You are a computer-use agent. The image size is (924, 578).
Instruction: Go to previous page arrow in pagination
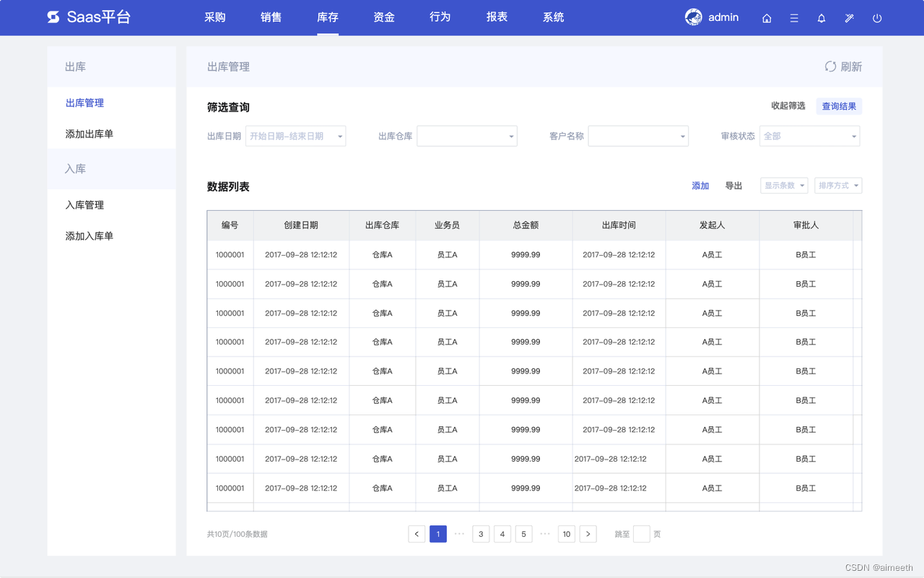pos(417,534)
